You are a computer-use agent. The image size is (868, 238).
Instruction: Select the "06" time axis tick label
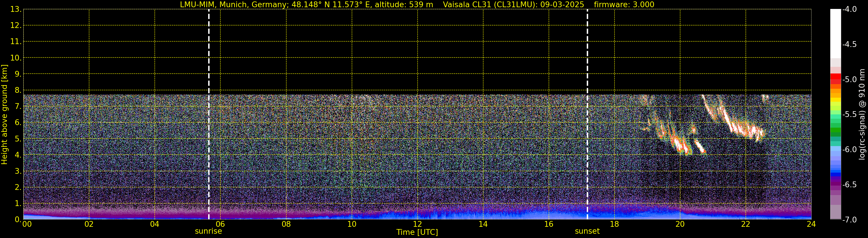pos(220,224)
